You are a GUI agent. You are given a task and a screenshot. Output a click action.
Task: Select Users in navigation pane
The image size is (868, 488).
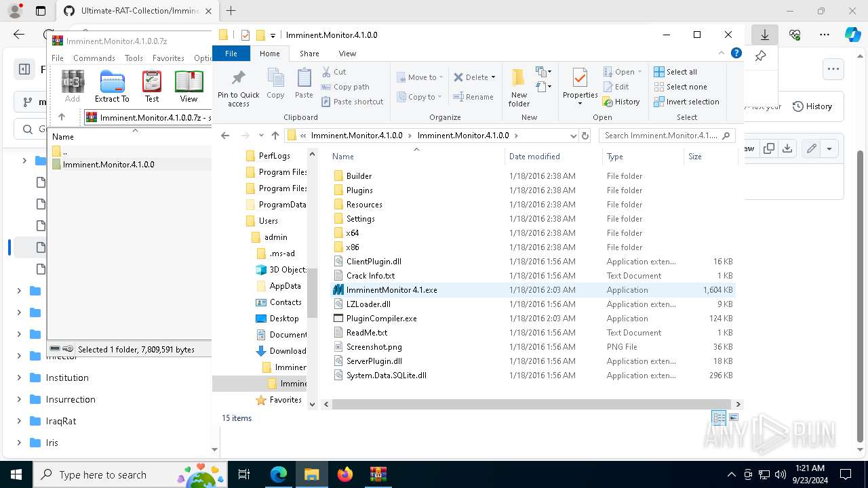pos(261,221)
